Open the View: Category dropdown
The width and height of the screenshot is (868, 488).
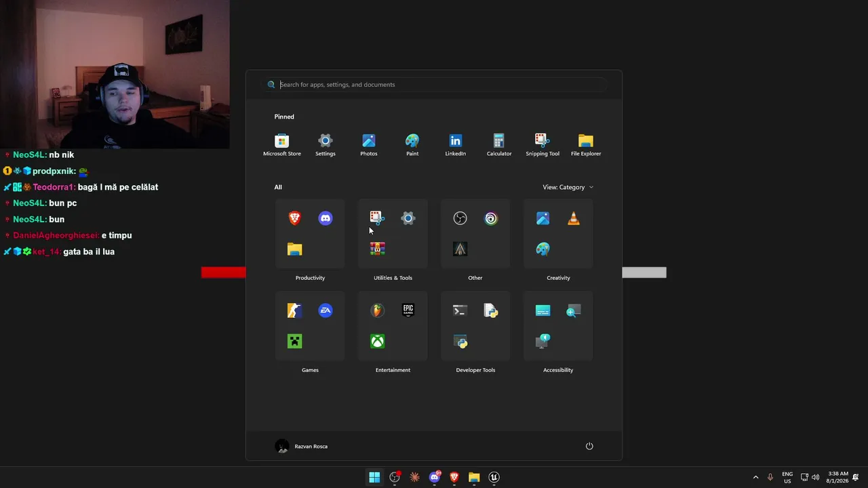click(568, 187)
